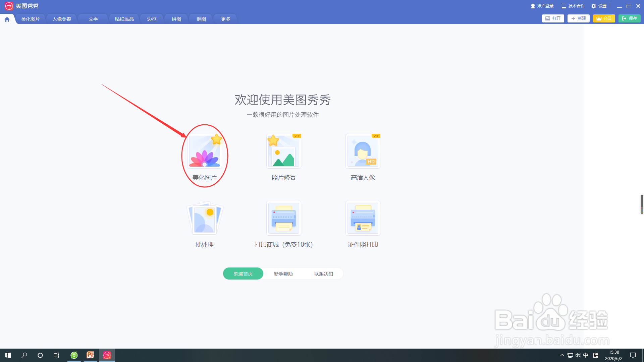Open the 证件照打印 ID photo print icon
The width and height of the screenshot is (644, 362).
pyautogui.click(x=363, y=218)
